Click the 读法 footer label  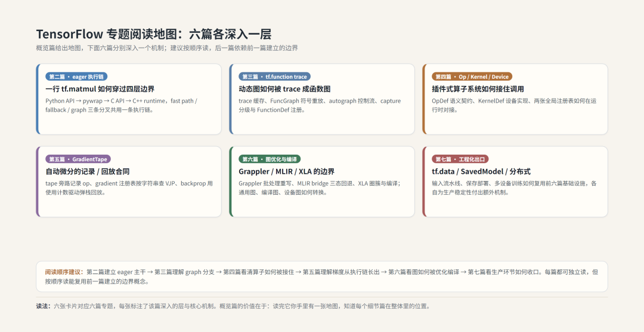44,306
